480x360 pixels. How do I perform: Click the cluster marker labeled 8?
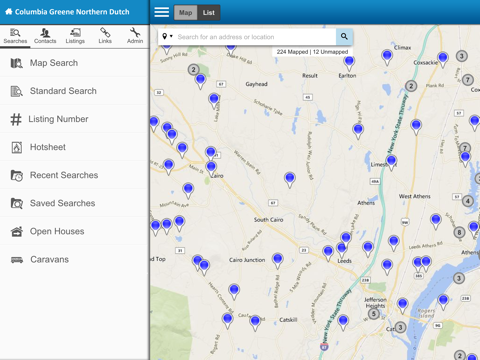(459, 232)
